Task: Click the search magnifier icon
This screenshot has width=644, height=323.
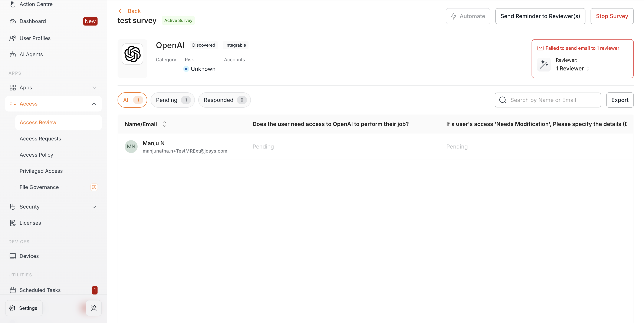Action: (503, 100)
